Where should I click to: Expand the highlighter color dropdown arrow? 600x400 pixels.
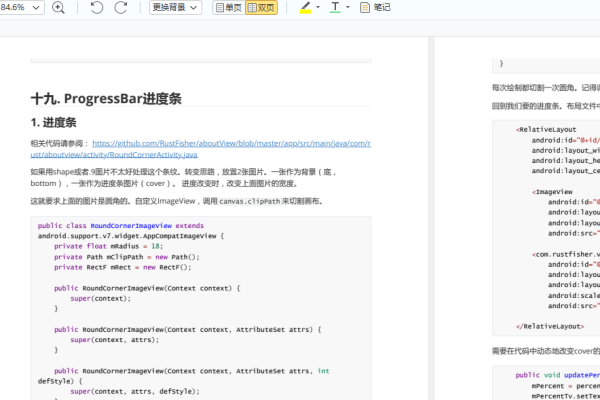click(318, 7)
